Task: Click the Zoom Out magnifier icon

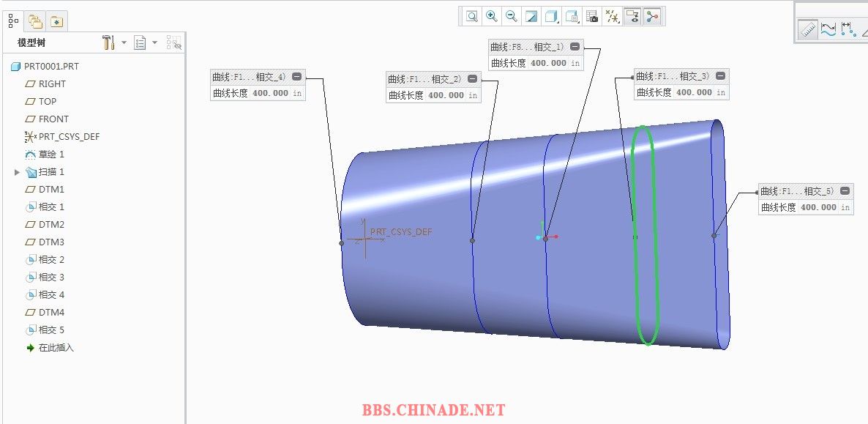Action: coord(512,16)
